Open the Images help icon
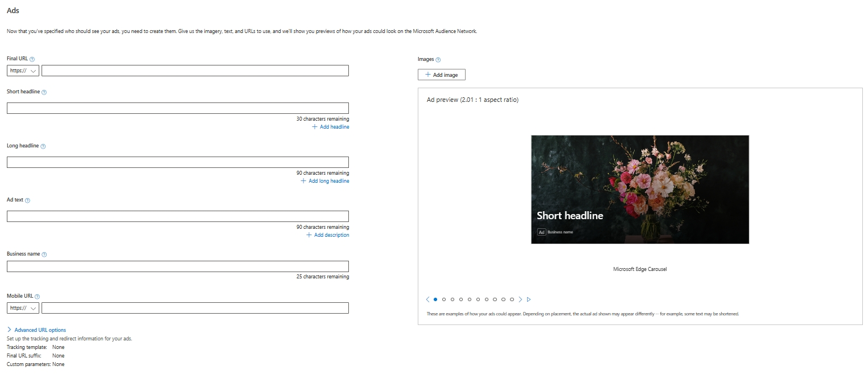 pos(438,60)
